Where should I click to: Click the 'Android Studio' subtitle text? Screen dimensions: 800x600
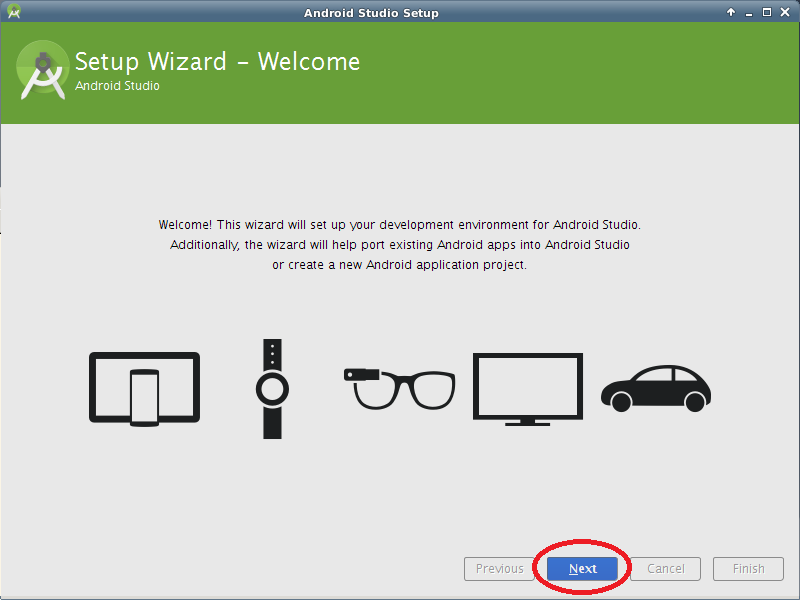[x=117, y=86]
